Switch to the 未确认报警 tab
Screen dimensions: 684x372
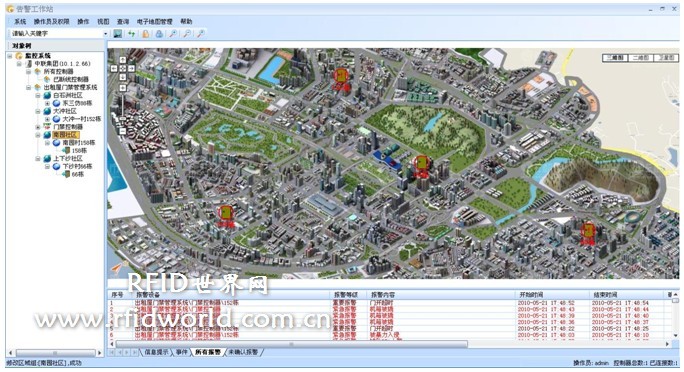[x=243, y=352]
